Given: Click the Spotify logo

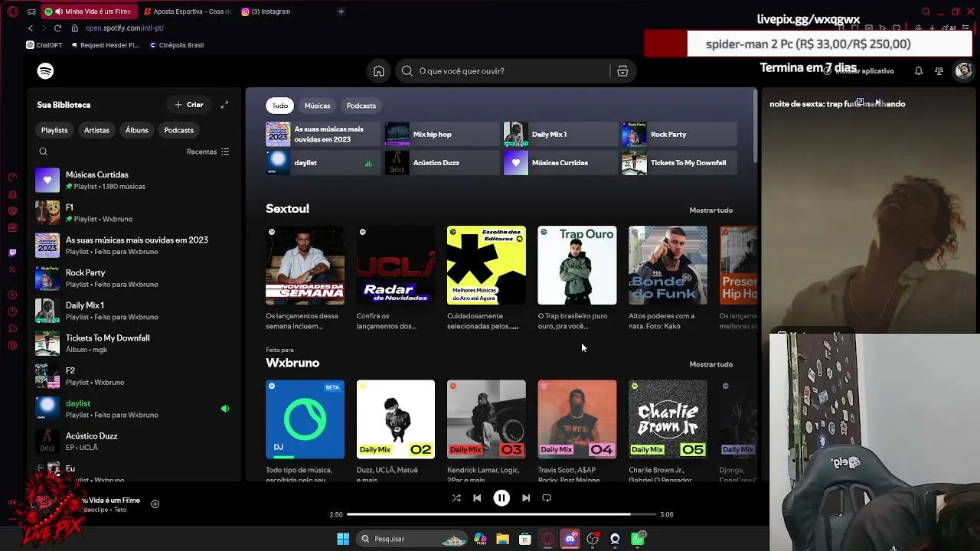Looking at the screenshot, I should tap(45, 71).
